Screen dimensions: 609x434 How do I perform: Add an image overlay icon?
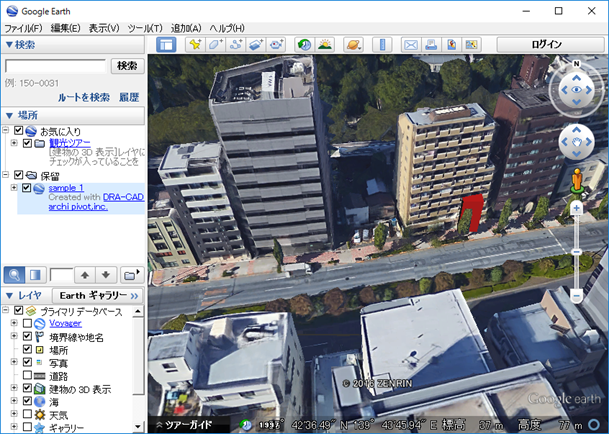256,45
